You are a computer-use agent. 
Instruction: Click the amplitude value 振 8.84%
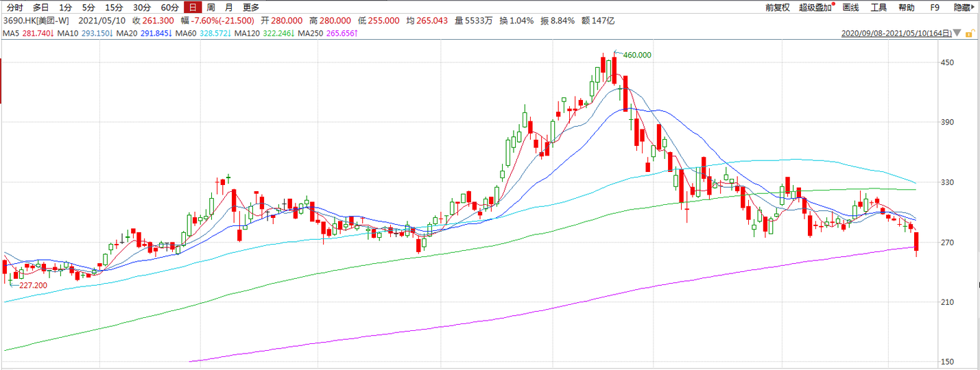point(558,21)
